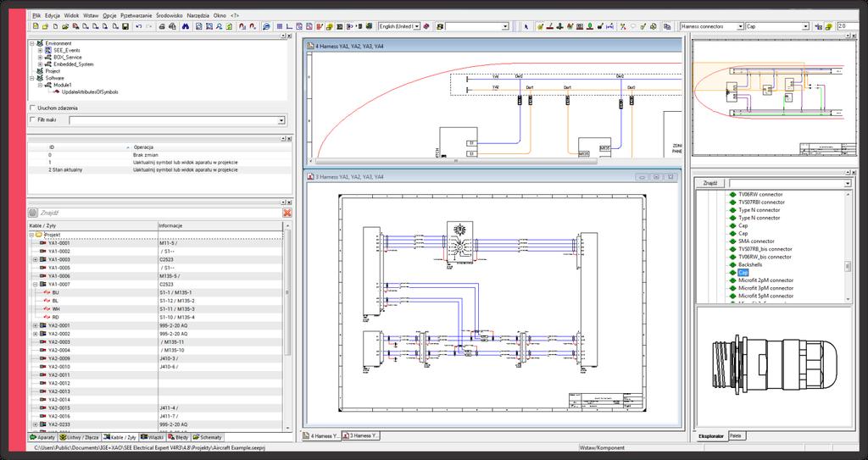Click the copy pages icon left of Harness connectors
Image resolution: width=868 pixels, height=460 pixels.
667,26
